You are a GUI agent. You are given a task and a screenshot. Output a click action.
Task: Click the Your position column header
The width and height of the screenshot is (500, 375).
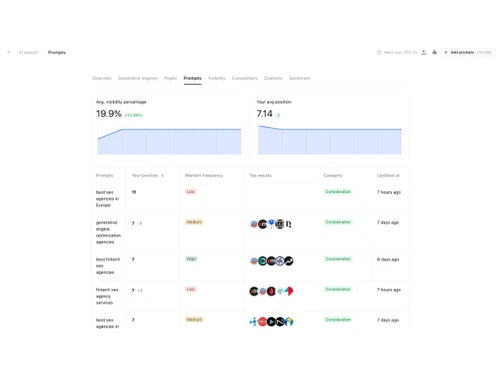point(145,176)
